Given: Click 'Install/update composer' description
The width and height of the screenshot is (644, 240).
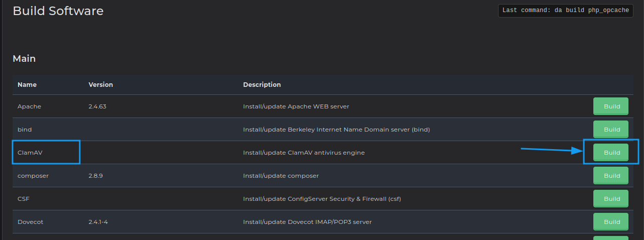Looking at the screenshot, I should click(281, 176).
